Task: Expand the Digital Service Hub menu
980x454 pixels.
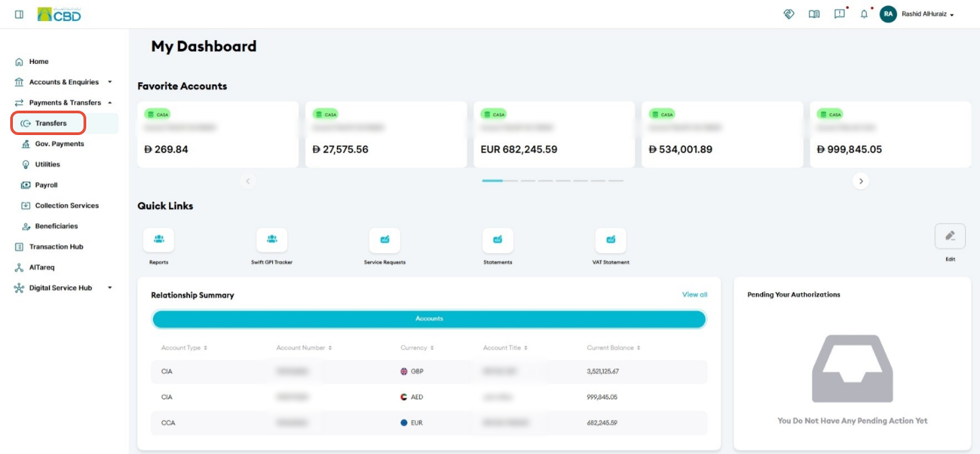Action: click(x=64, y=288)
